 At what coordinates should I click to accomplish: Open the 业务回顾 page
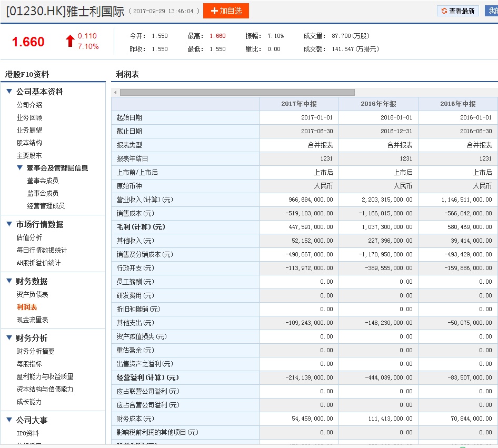(x=29, y=117)
